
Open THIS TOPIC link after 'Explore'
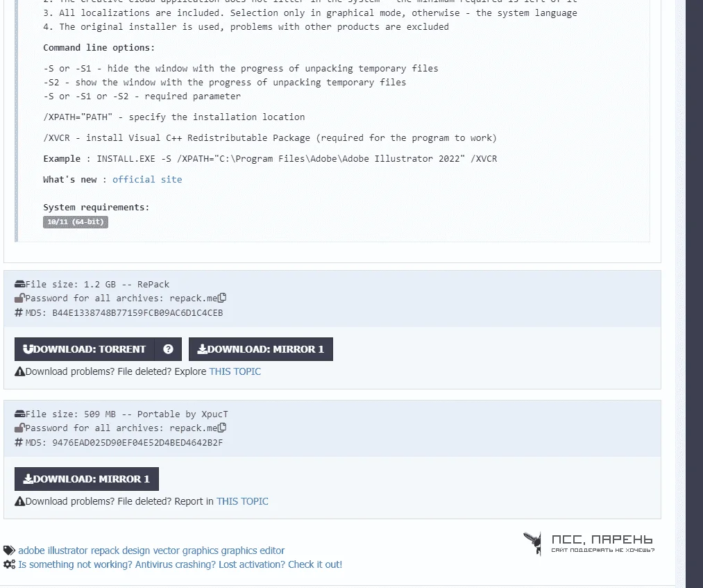(x=235, y=371)
